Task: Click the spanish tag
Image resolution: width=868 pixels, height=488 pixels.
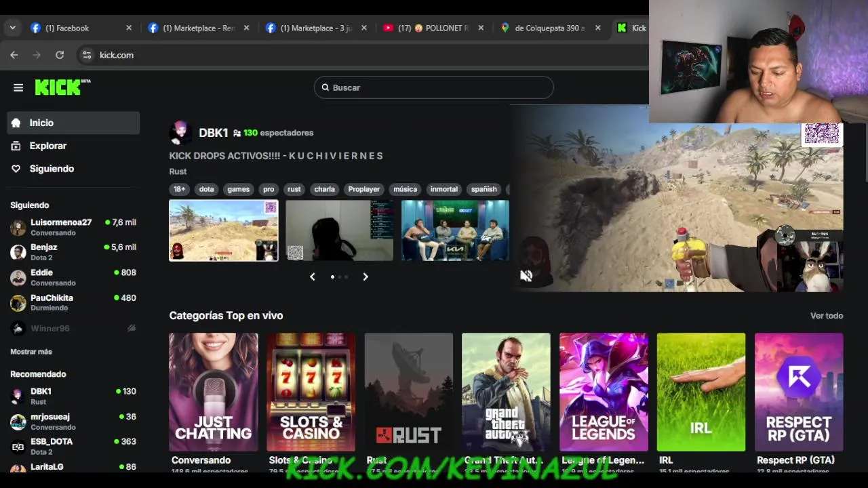Action: (x=484, y=189)
